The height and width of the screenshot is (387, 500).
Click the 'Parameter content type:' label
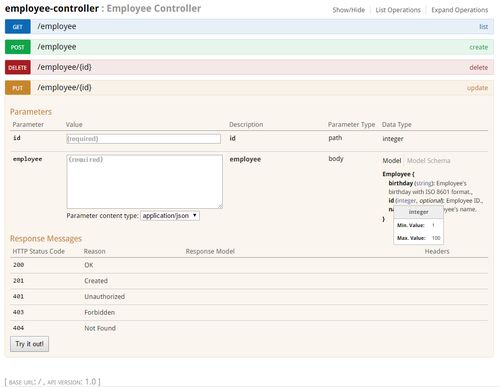click(102, 216)
